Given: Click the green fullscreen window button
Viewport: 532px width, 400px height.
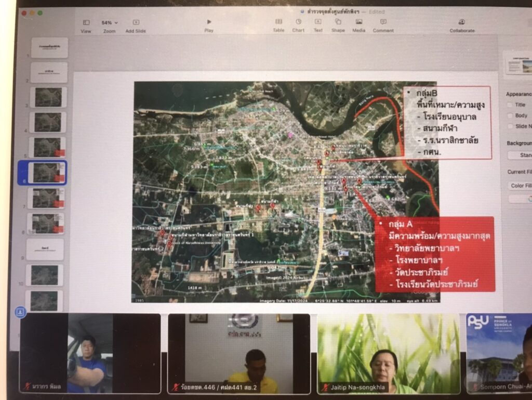Looking at the screenshot, I should pos(40,13).
